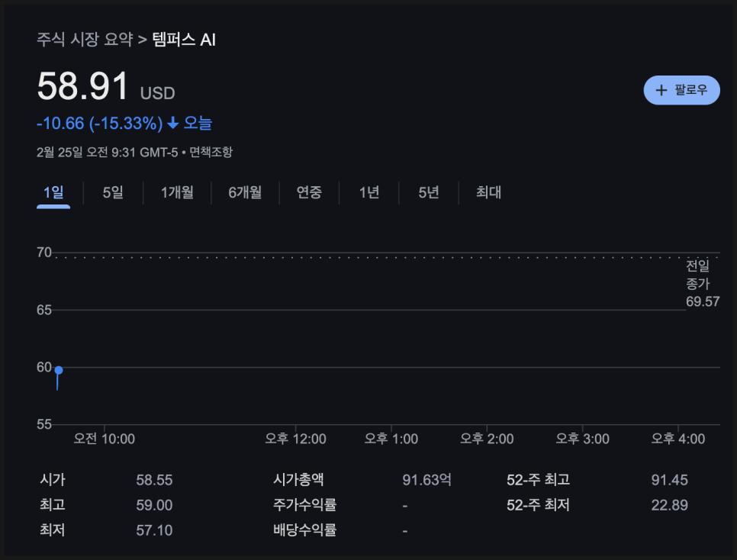This screenshot has width=737, height=560.
Task: Click the 시가총액 91.63억 value
Action: coord(426,480)
